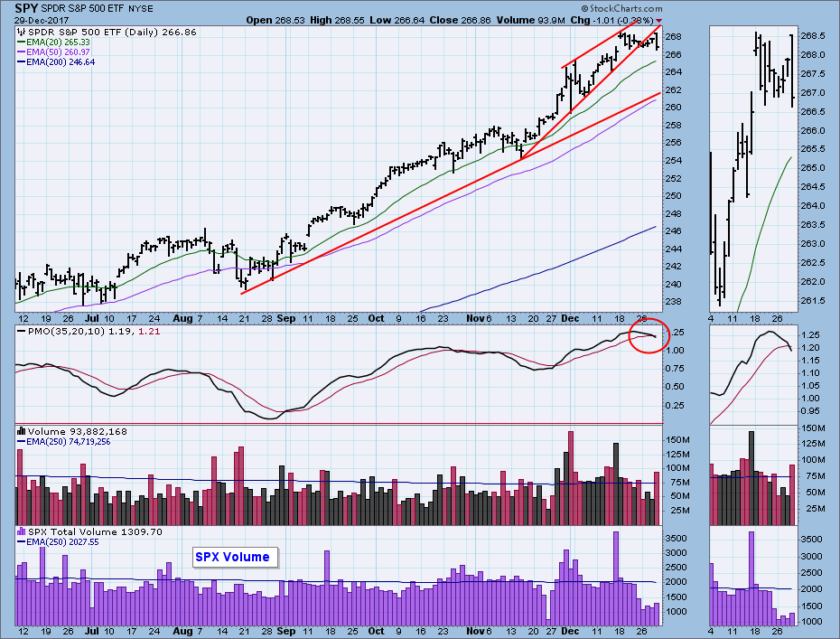Click the purple bar icon before SPX Total Volume
This screenshot has width=840, height=639.
tap(22, 531)
